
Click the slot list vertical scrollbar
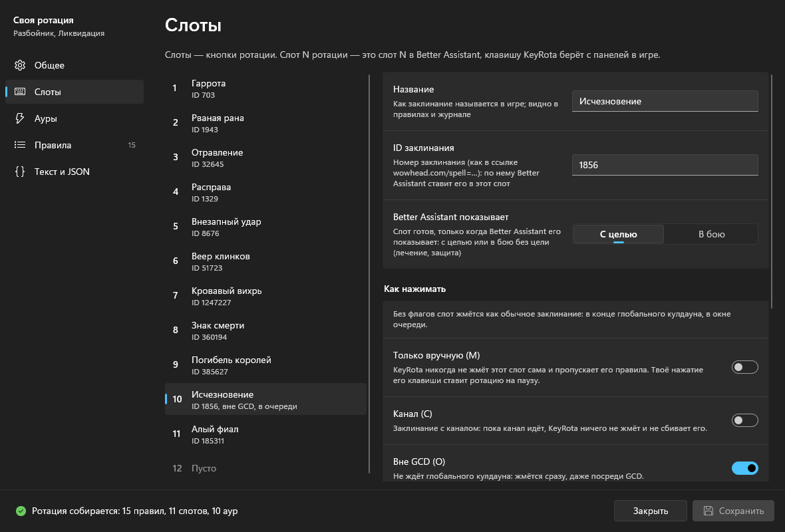pyautogui.click(x=369, y=274)
